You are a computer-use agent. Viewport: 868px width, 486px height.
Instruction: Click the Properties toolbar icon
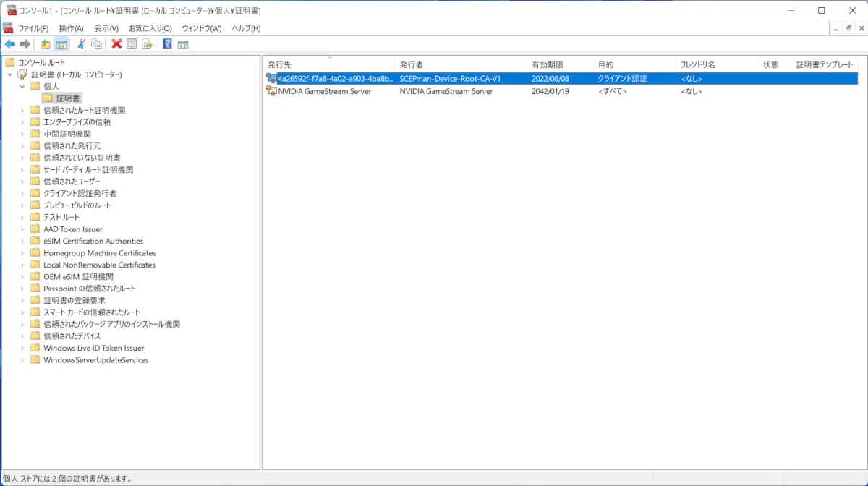click(x=132, y=44)
